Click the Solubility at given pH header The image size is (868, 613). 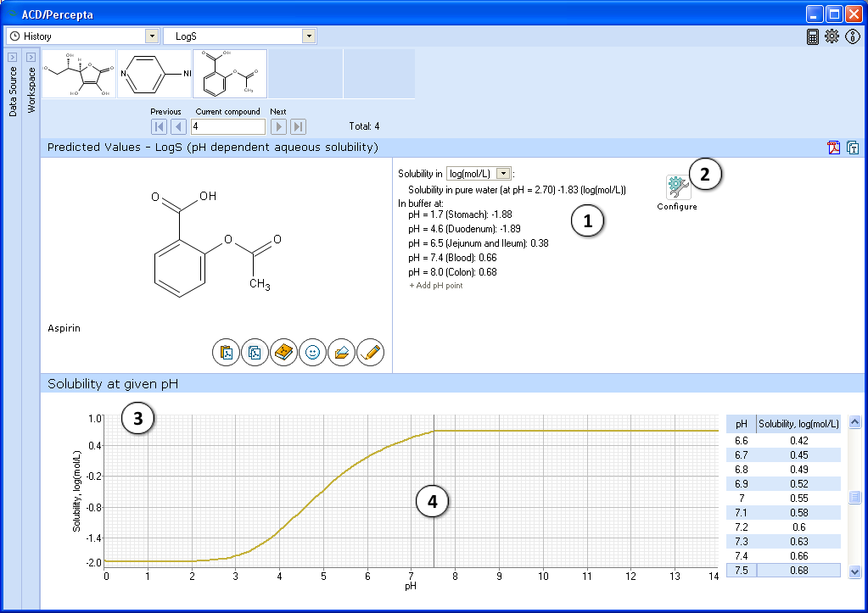tap(113, 384)
